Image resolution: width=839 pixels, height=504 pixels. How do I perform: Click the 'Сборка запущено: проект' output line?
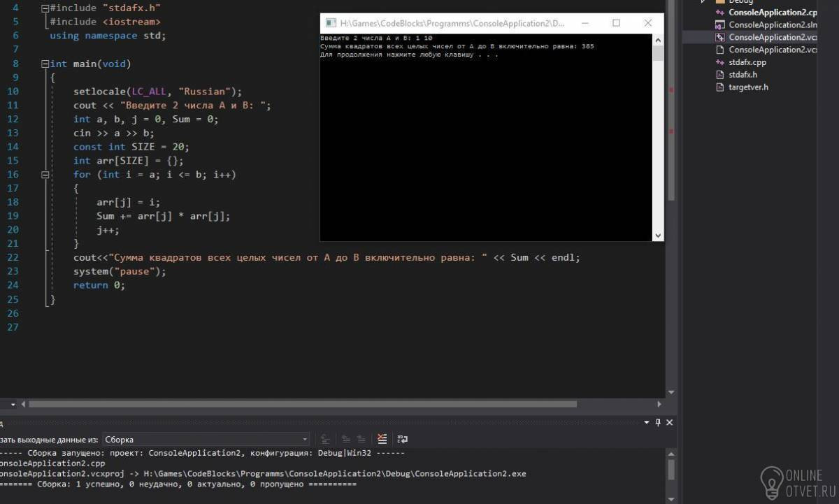pyautogui.click(x=203, y=452)
